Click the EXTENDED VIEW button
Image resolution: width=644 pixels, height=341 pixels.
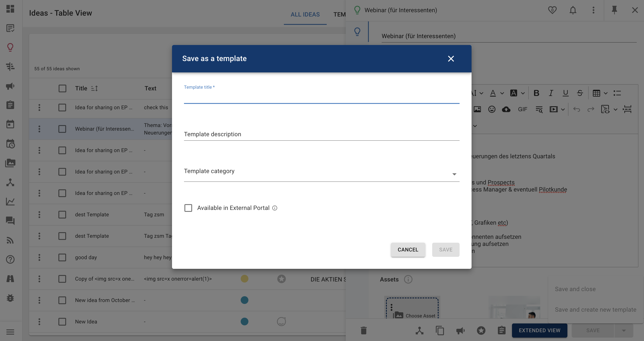(x=539, y=331)
